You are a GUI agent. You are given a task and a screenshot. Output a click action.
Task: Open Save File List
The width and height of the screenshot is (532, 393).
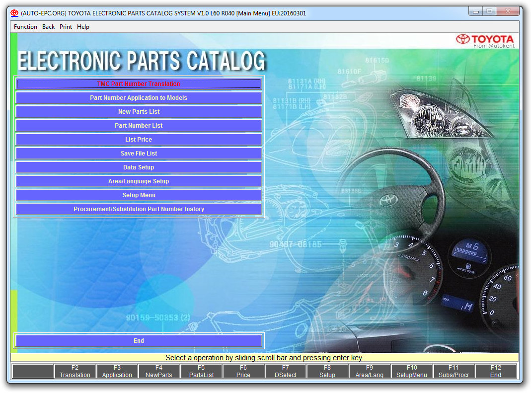coord(139,154)
